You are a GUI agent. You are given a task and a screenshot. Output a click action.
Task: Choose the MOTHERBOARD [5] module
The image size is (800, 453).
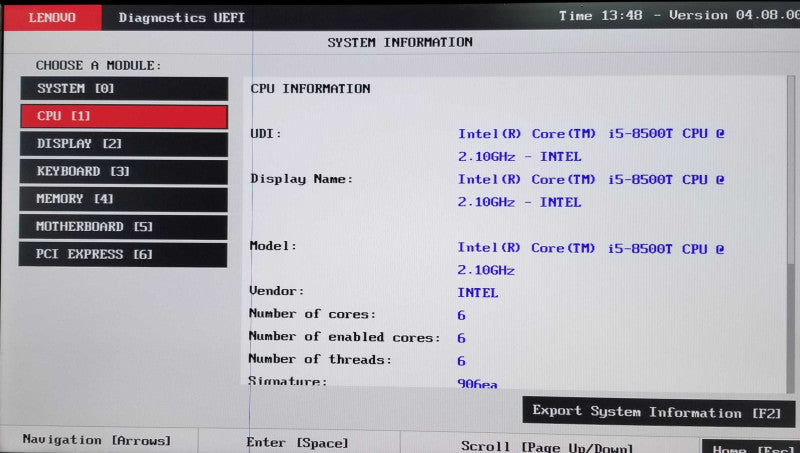pyautogui.click(x=123, y=226)
